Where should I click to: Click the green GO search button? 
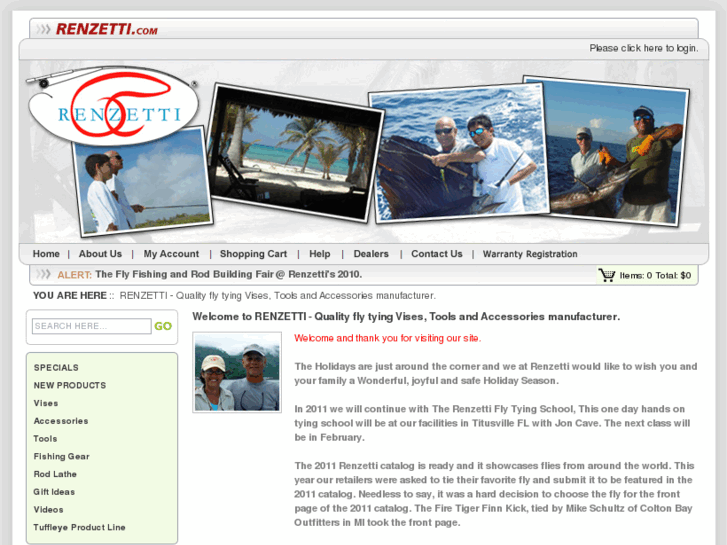[163, 326]
